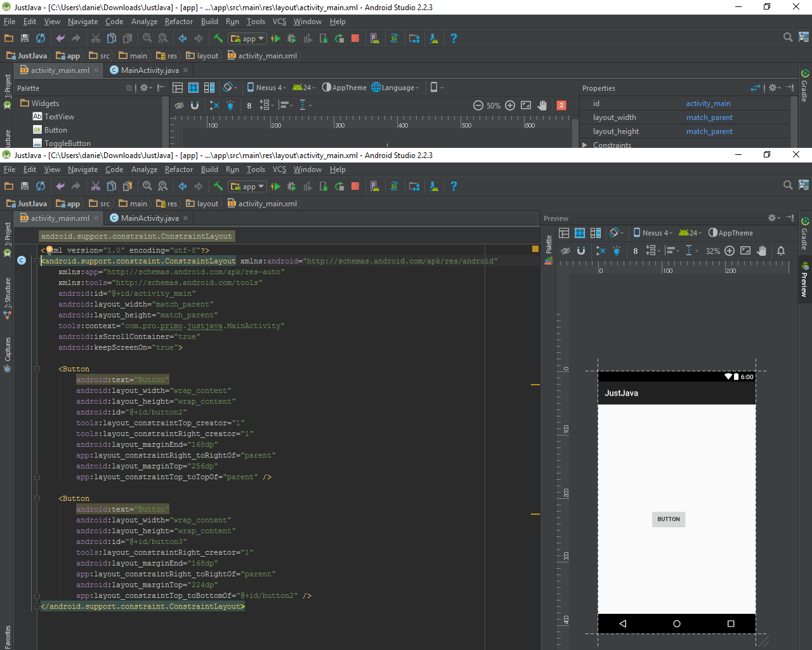Screen dimensions: 812x650
Task: Click BUTTON widget in phone preview
Action: [x=669, y=519]
